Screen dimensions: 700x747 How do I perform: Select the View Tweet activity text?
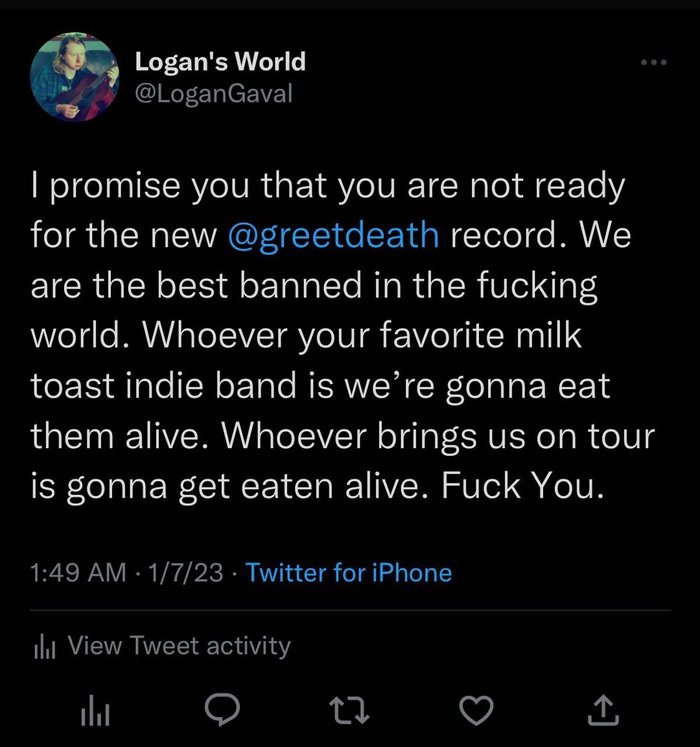point(179,646)
